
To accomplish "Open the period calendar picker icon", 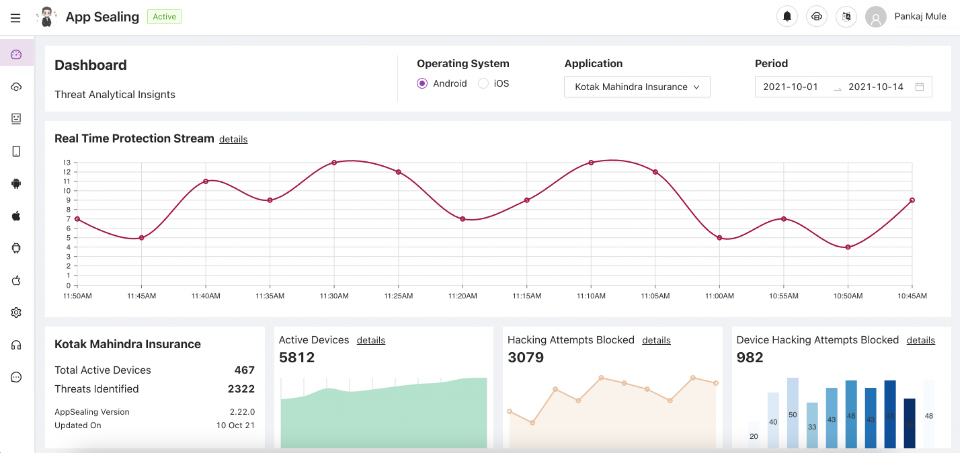I will point(919,87).
